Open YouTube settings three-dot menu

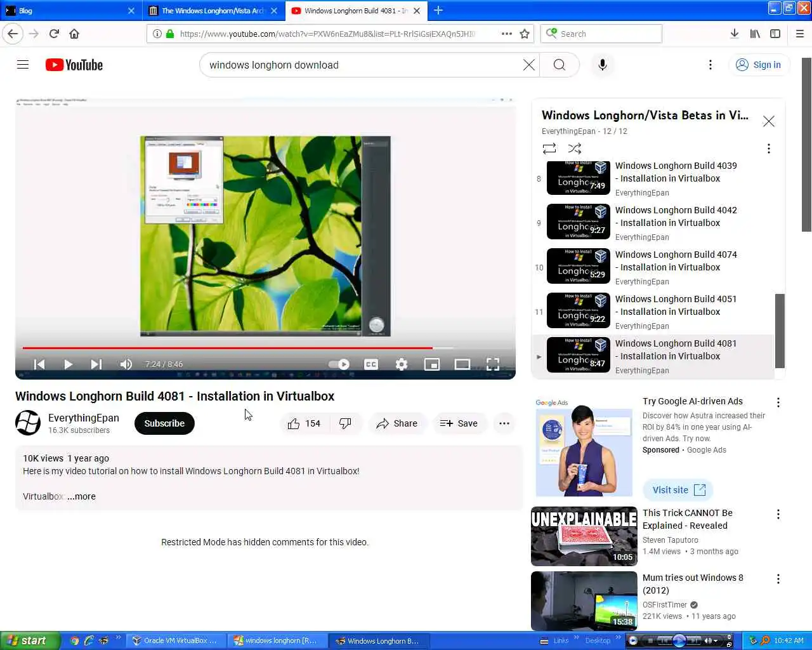[710, 65]
